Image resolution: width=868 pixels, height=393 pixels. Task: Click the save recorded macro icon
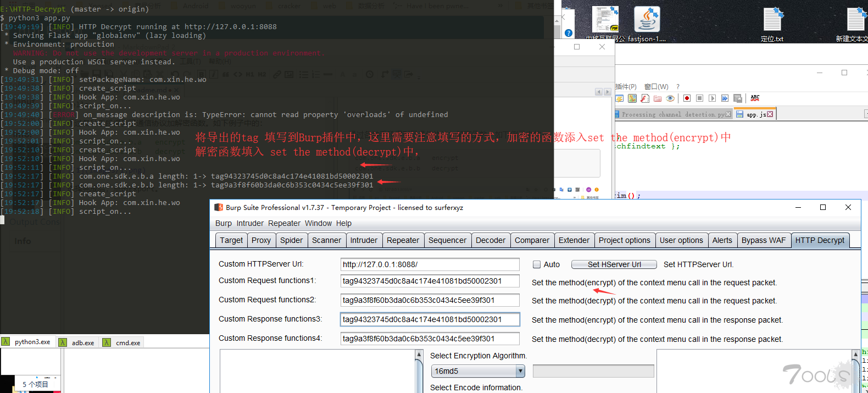tap(737, 98)
